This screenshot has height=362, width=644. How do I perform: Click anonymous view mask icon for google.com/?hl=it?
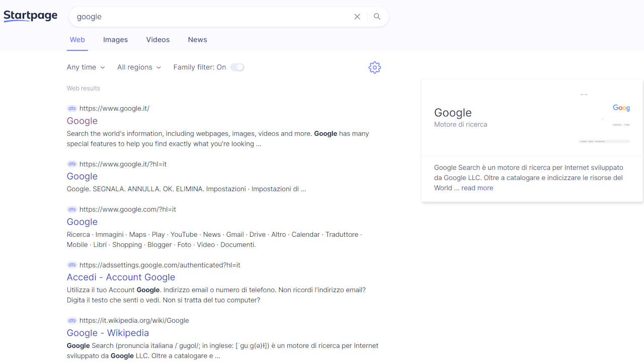click(x=72, y=209)
